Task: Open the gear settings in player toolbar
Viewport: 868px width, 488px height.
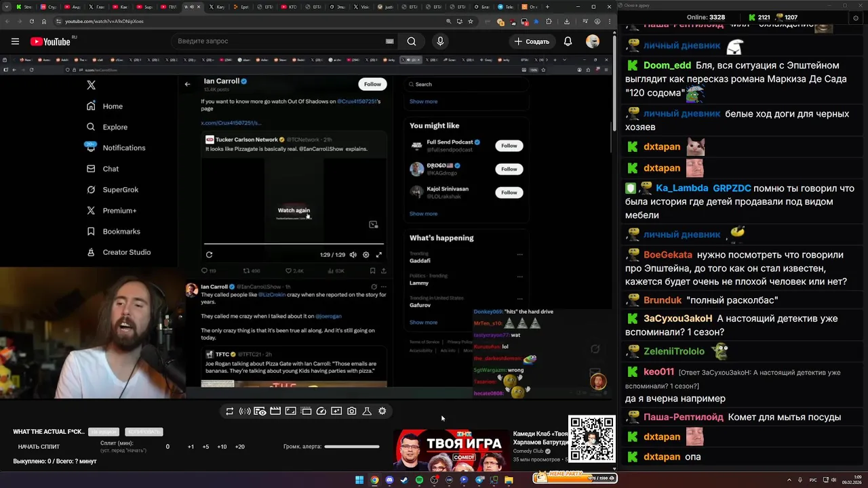Action: point(382,411)
